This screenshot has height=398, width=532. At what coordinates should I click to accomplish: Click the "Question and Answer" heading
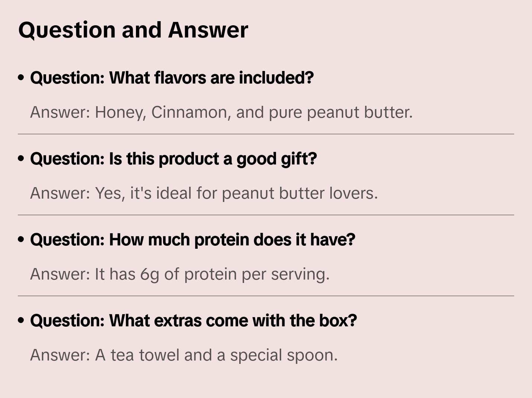click(x=133, y=30)
